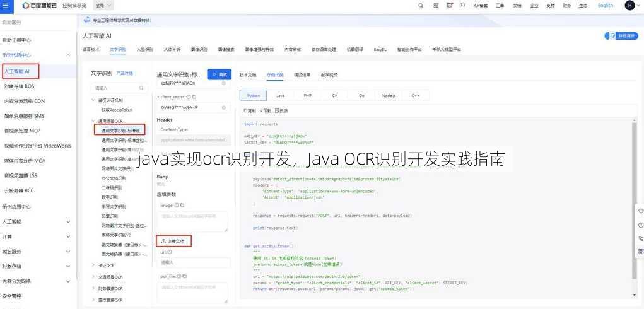644x309 pixels.
Task: Expand the 医疗票据OCR tree node
Action: (x=93, y=300)
